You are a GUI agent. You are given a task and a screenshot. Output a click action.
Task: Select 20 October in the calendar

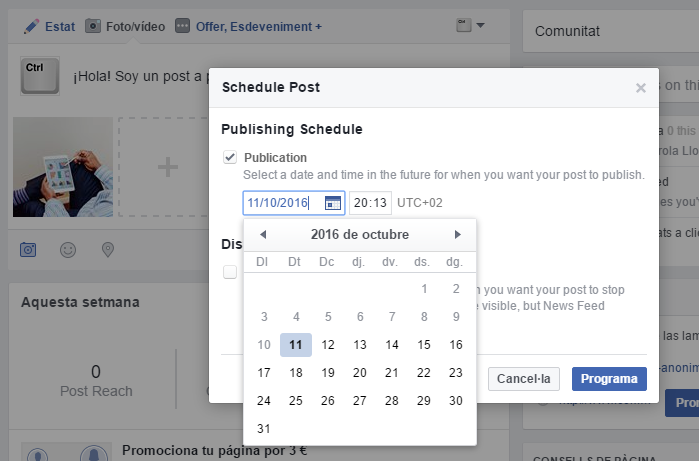coord(360,373)
